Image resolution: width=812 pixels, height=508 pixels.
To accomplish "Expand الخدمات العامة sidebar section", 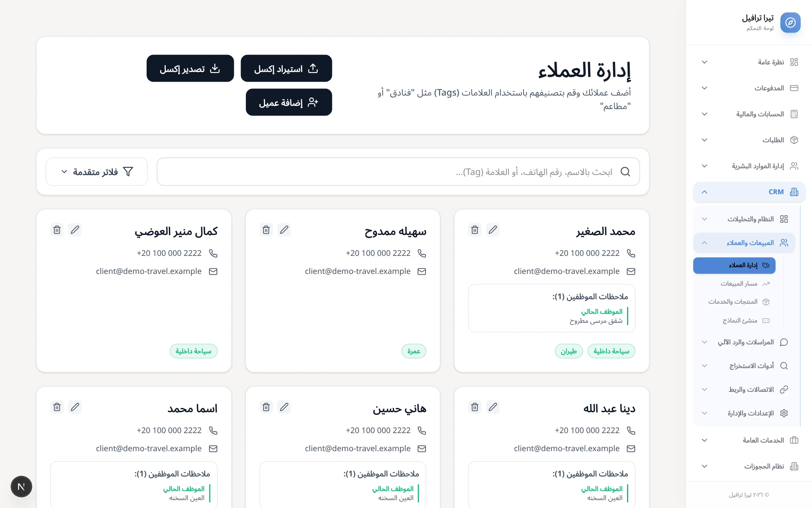I will pyautogui.click(x=749, y=440).
